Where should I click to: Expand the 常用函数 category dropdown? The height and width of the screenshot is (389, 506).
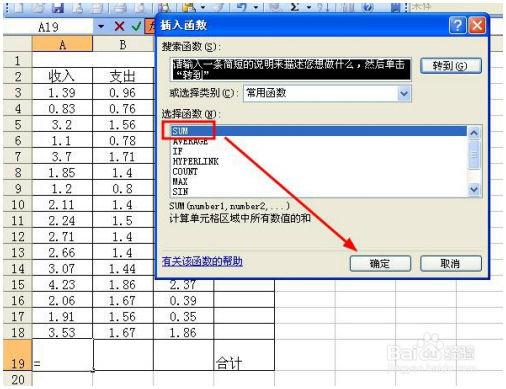pyautogui.click(x=404, y=93)
